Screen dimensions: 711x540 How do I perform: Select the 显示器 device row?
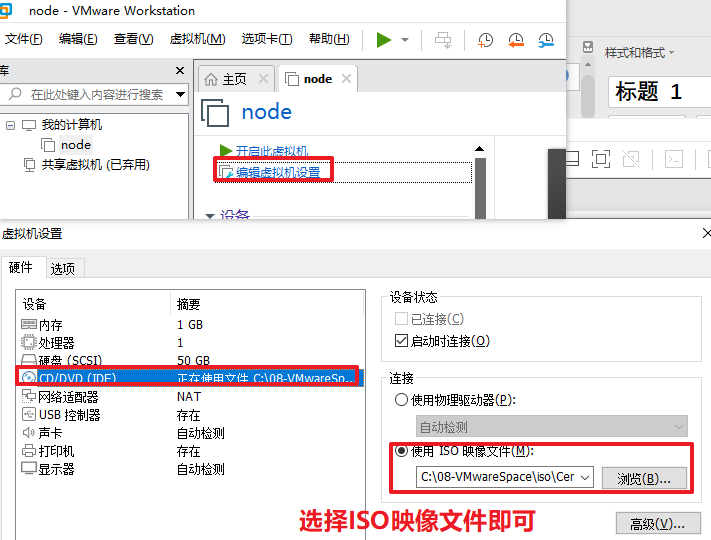click(x=190, y=469)
